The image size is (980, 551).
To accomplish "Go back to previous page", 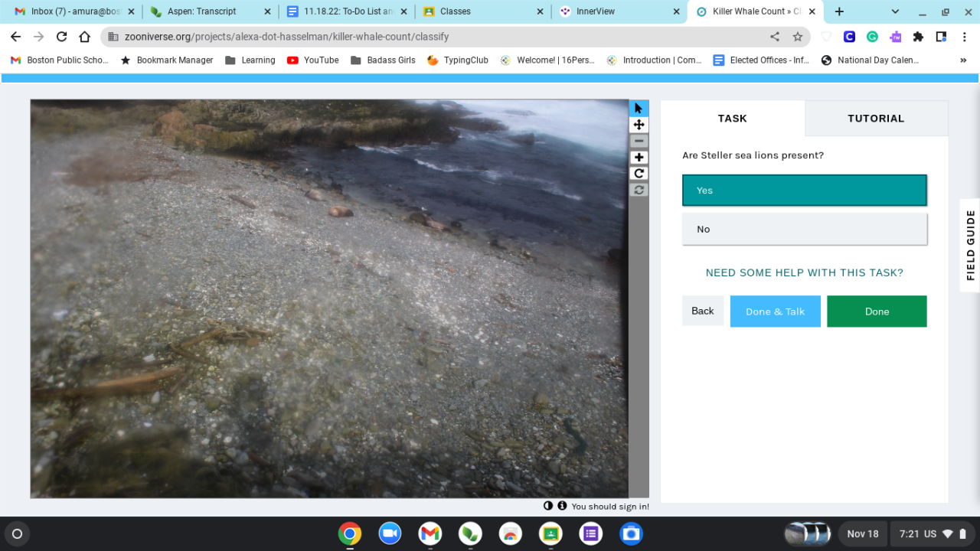I will (16, 37).
